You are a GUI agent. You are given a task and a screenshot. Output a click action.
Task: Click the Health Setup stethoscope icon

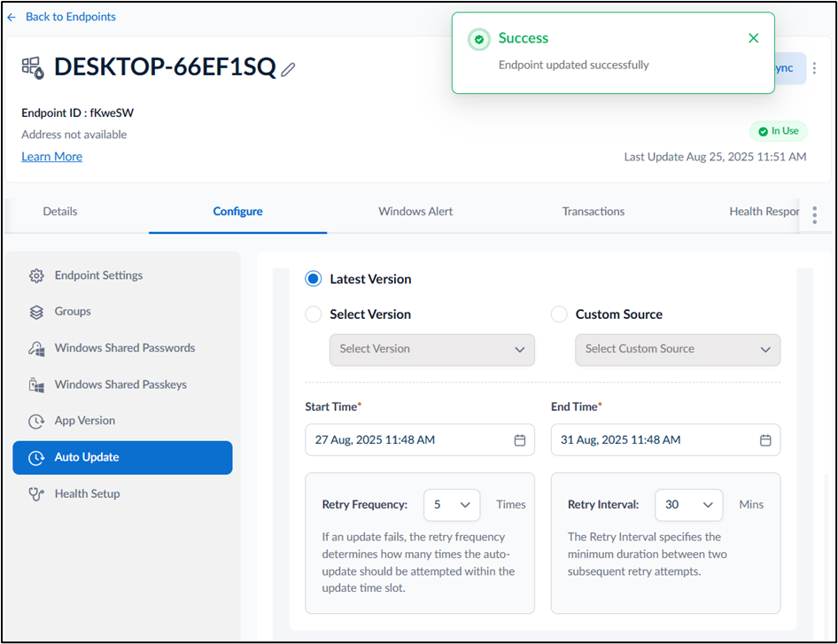36,493
